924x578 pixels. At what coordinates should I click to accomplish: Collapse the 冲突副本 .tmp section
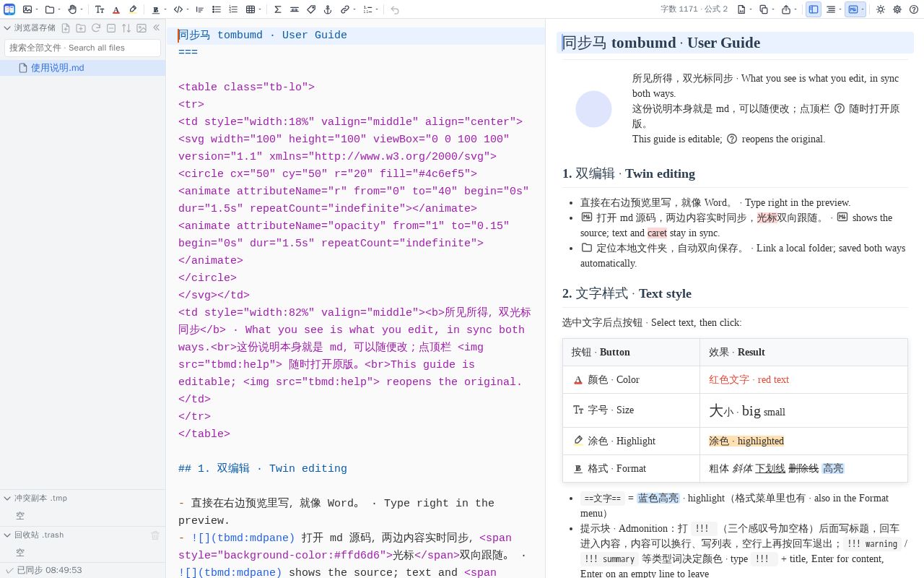[7, 499]
